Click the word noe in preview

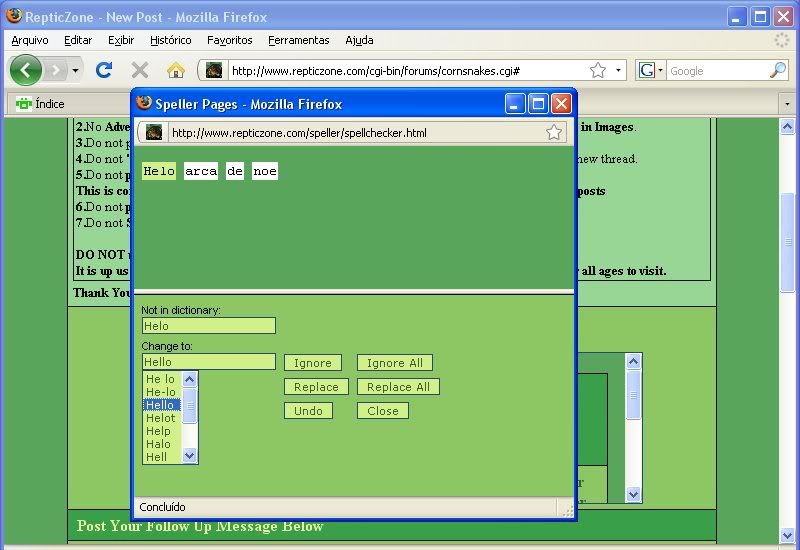[265, 171]
